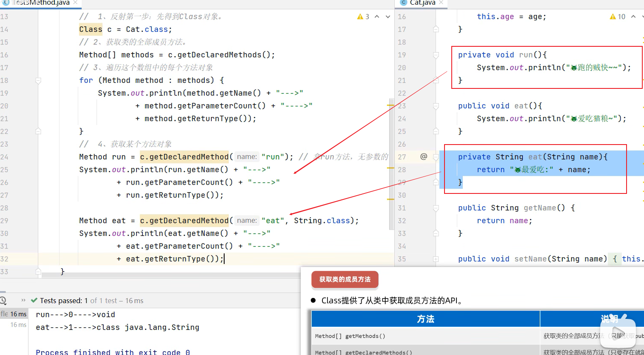Click the warning icon showing 10 problems in Cat.java
The height and width of the screenshot is (355, 644).
(613, 17)
